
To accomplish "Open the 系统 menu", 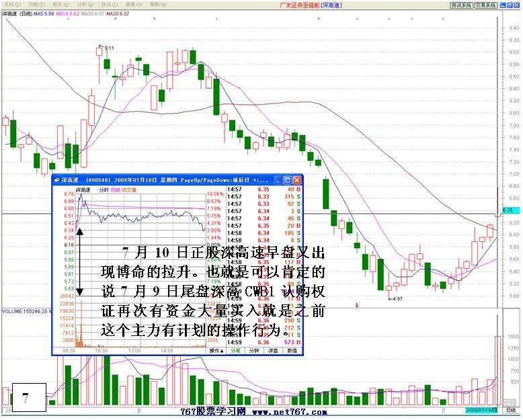I will [11, 4].
